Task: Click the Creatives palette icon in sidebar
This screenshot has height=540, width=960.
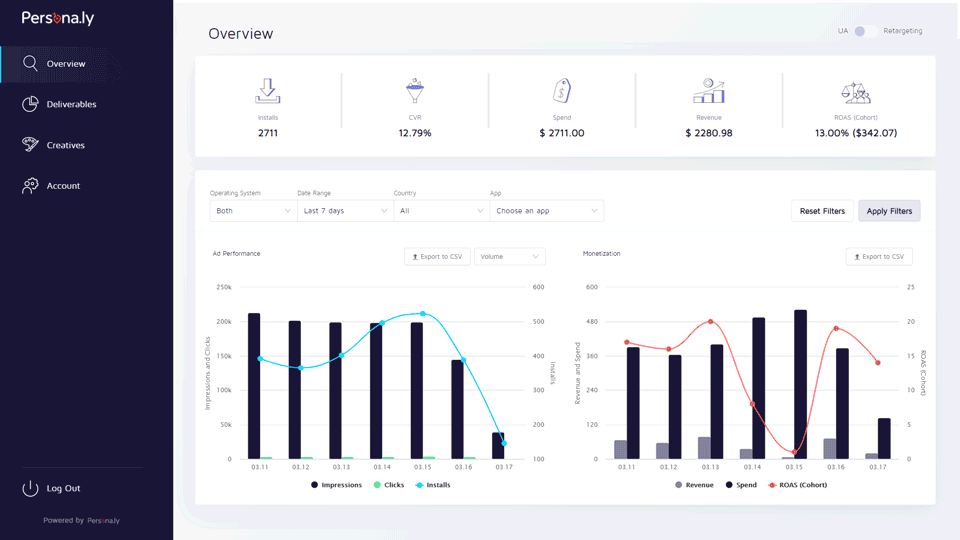Action: coord(30,145)
